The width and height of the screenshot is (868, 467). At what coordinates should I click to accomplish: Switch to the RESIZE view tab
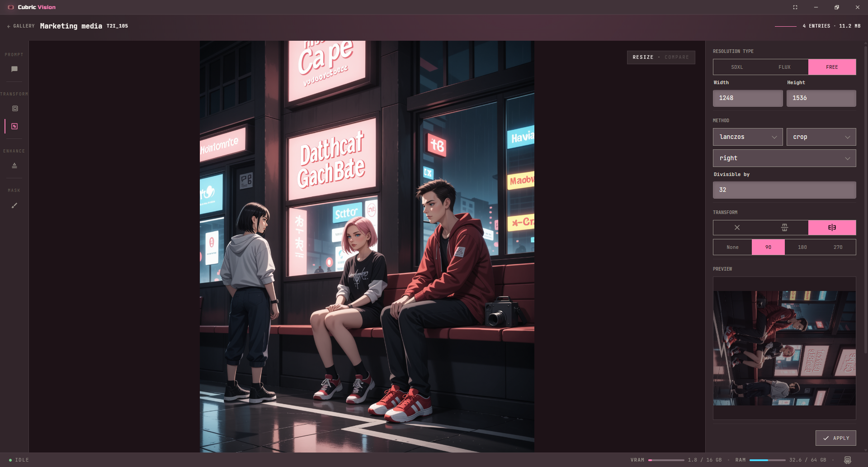643,57
